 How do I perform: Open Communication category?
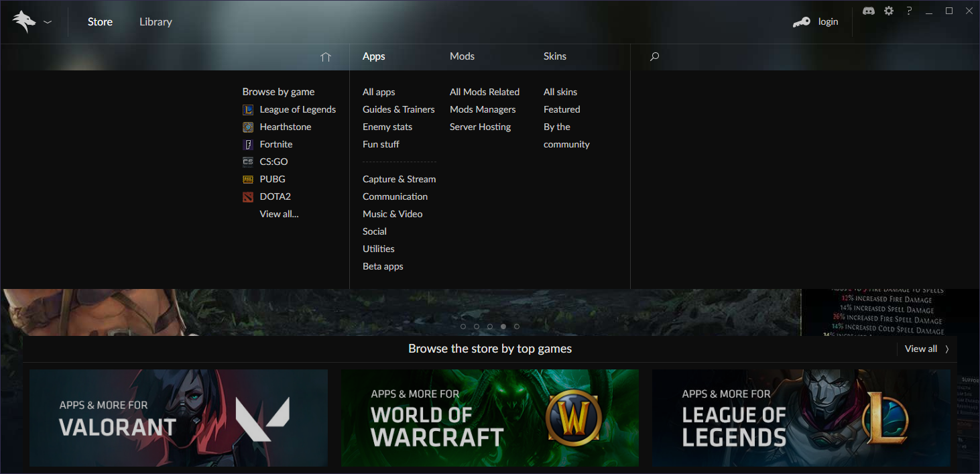tap(395, 196)
